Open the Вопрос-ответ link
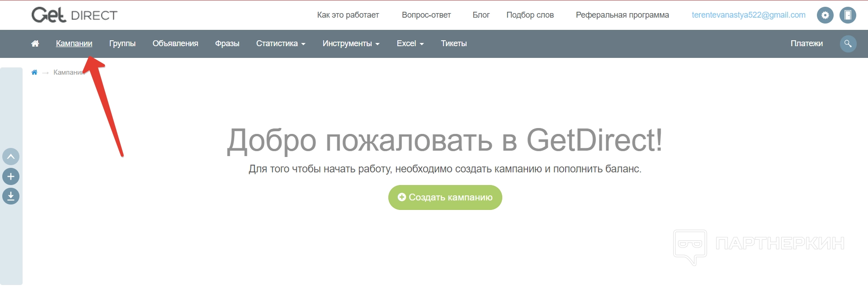Screen dimensions: 868x290 click(x=426, y=15)
